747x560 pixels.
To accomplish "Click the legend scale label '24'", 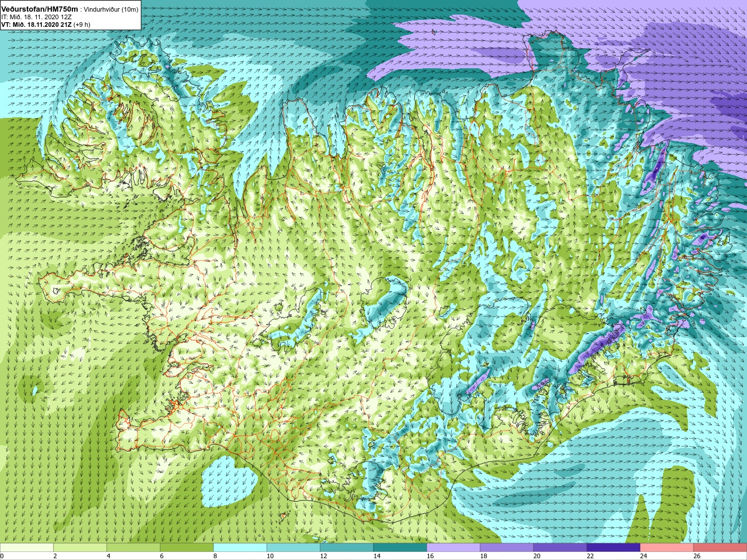I will point(643,556).
